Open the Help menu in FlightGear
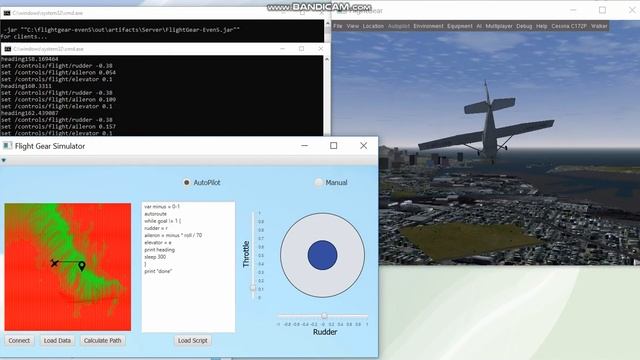640x360 pixels. click(542, 26)
